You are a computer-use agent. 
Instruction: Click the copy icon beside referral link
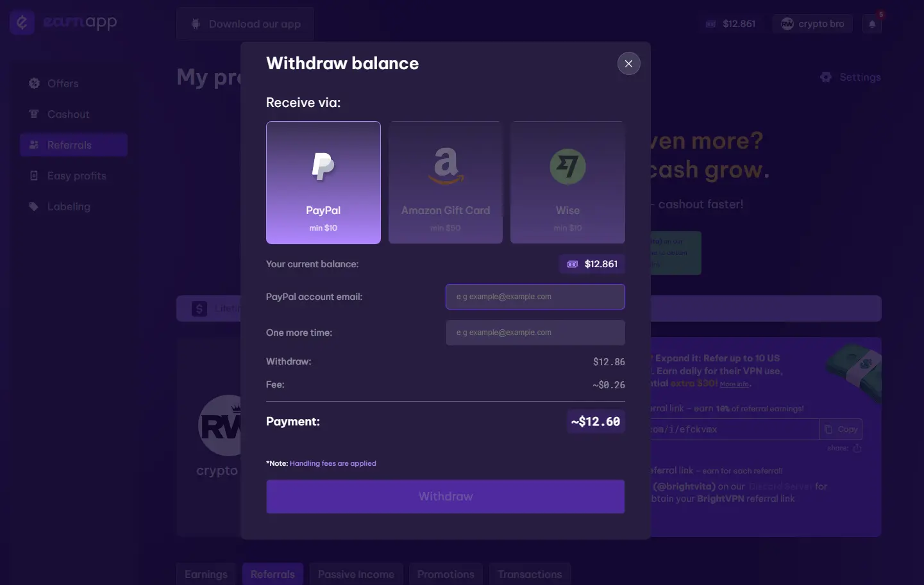point(828,429)
